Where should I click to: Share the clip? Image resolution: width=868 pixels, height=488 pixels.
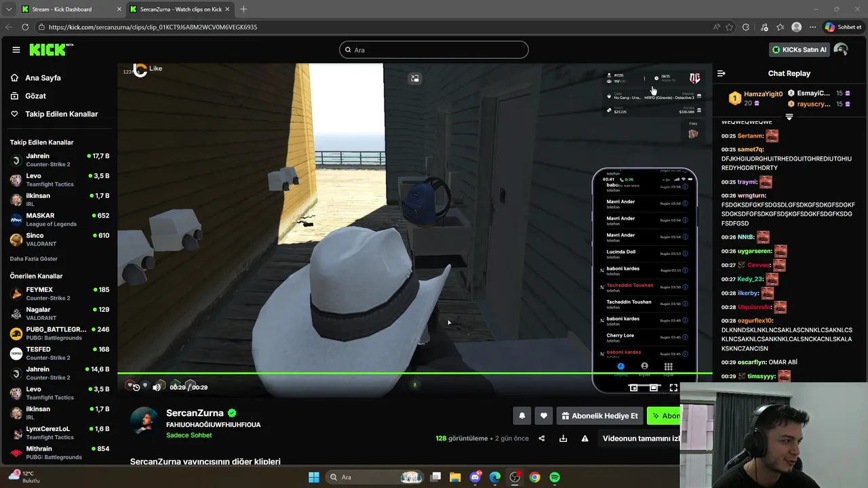coord(542,439)
